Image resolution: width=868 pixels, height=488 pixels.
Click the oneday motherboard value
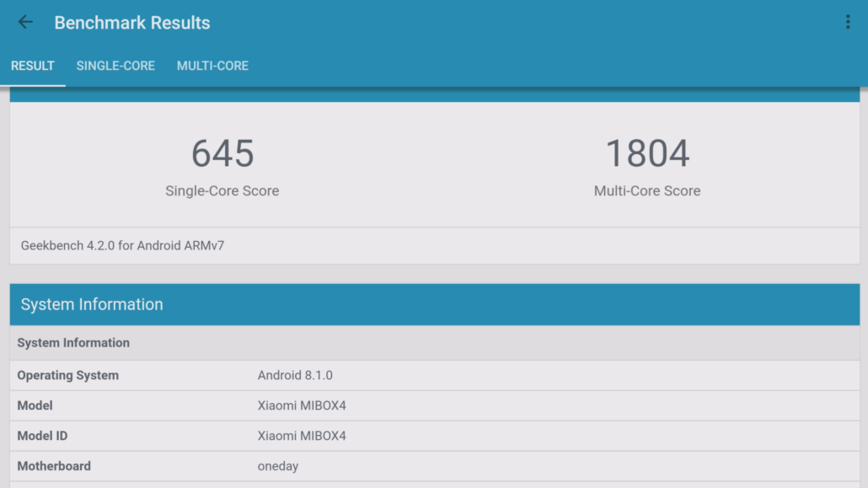(278, 466)
